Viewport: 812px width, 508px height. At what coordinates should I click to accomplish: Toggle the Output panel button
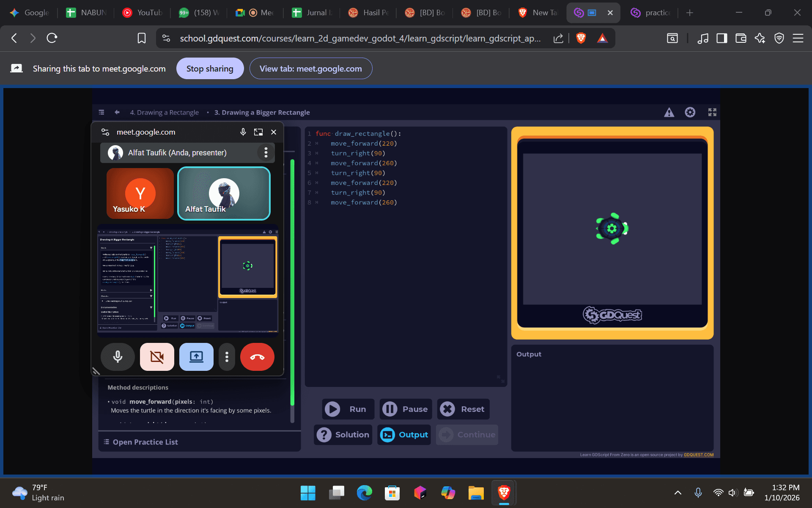click(404, 435)
